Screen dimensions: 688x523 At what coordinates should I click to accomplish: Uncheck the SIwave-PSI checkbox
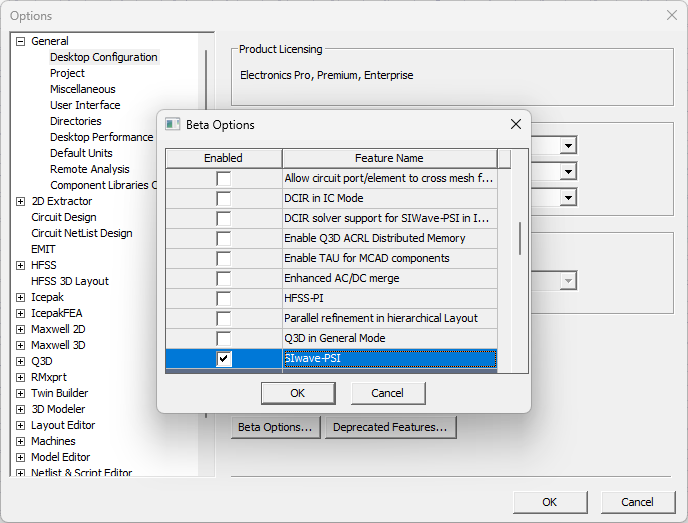pyautogui.click(x=223, y=358)
